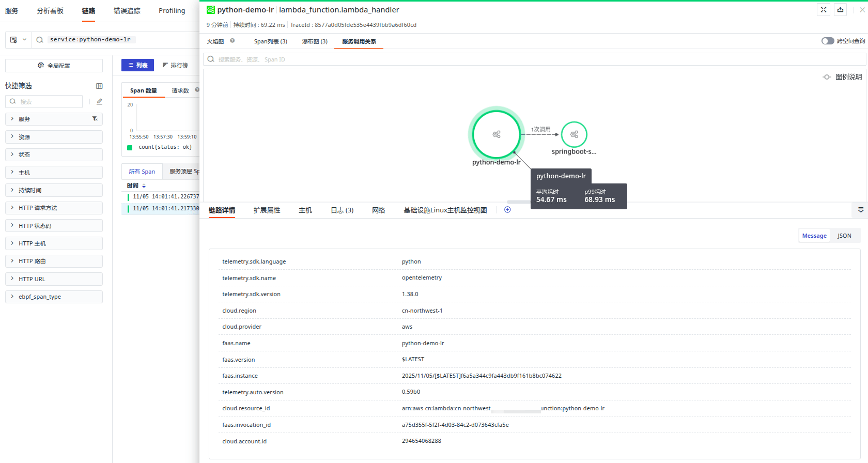Open 全局配置 settings button
The width and height of the screenshot is (868, 463).
54,66
